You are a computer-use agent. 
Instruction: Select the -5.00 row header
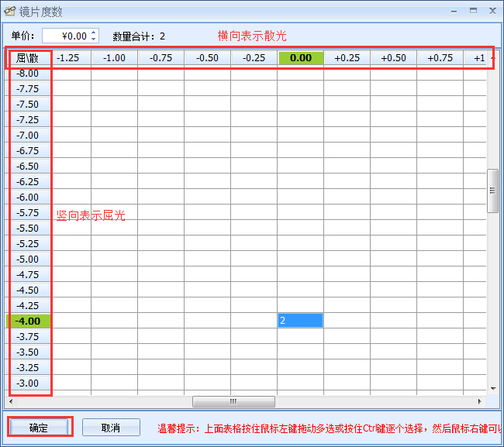tap(28, 260)
